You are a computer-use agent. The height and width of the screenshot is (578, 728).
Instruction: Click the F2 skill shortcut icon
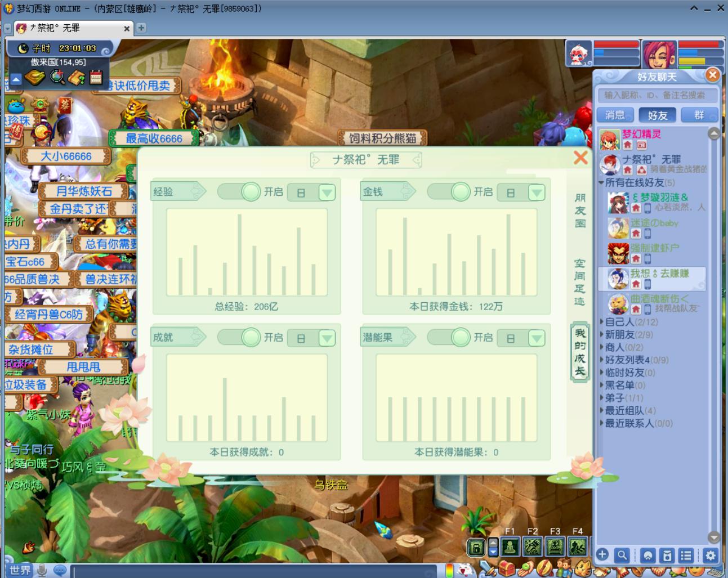click(x=533, y=546)
